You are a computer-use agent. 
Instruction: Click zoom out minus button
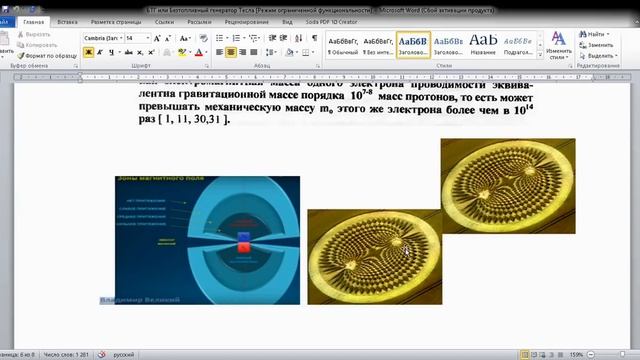click(x=591, y=355)
